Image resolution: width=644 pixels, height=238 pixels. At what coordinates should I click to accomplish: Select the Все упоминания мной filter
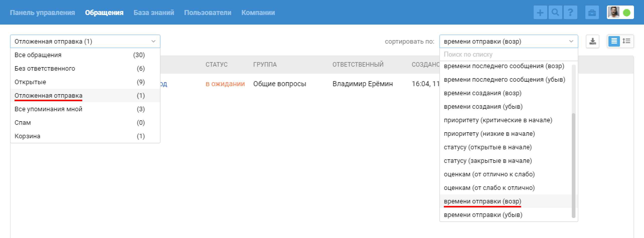click(x=85, y=109)
